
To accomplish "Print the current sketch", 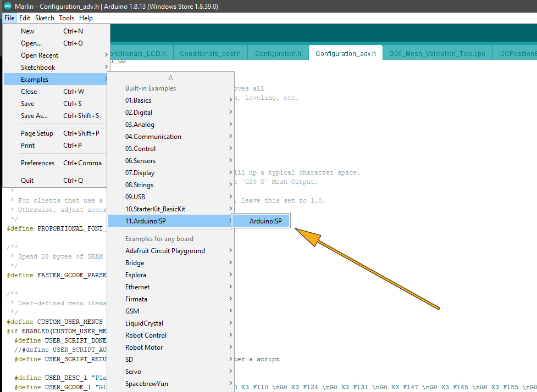I will click(x=27, y=145).
